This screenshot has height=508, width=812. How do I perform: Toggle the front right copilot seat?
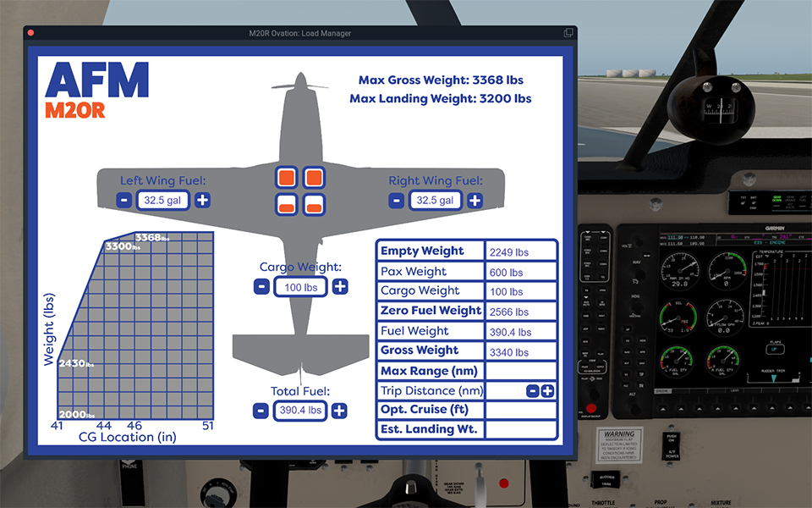[x=314, y=178]
